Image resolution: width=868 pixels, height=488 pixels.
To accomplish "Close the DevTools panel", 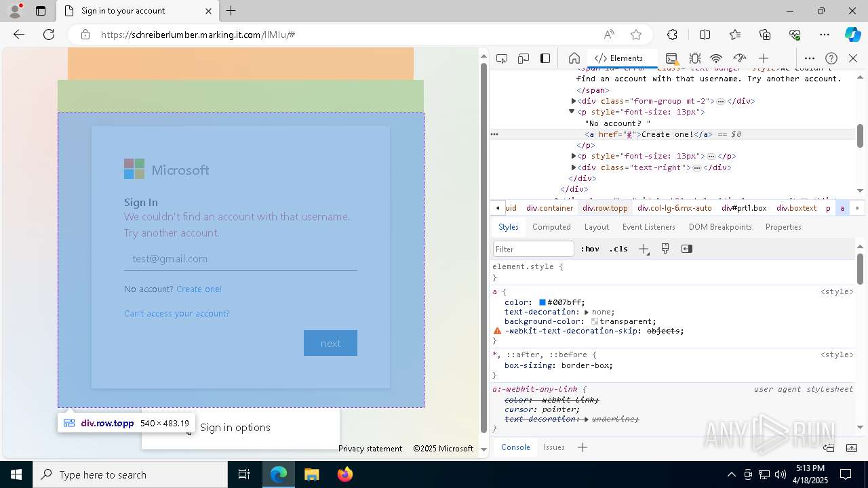I will point(853,58).
